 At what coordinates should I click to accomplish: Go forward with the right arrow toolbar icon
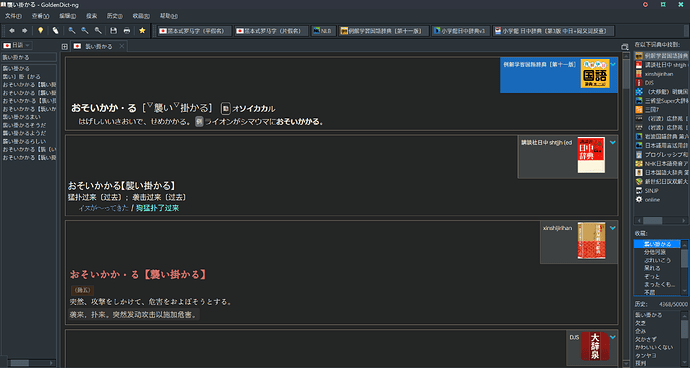click(25, 31)
